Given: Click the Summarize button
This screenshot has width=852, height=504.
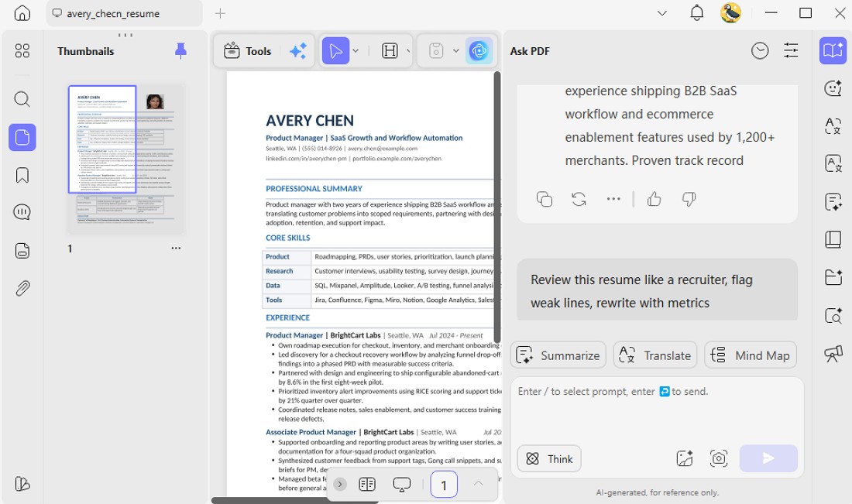Looking at the screenshot, I should (x=558, y=355).
